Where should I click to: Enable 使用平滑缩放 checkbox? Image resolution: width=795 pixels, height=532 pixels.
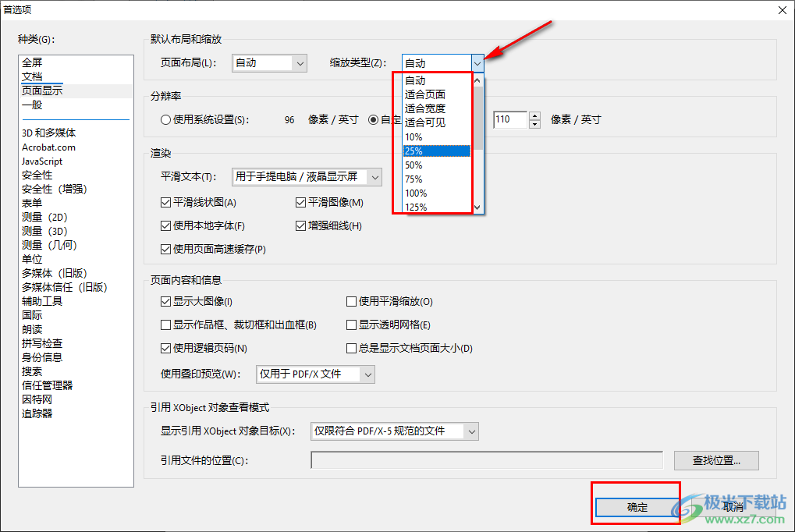pyautogui.click(x=351, y=302)
